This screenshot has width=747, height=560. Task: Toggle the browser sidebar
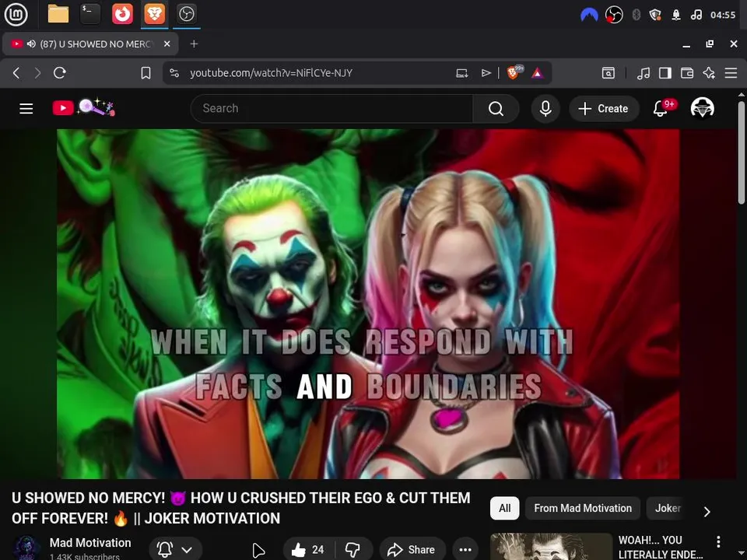[x=665, y=73]
